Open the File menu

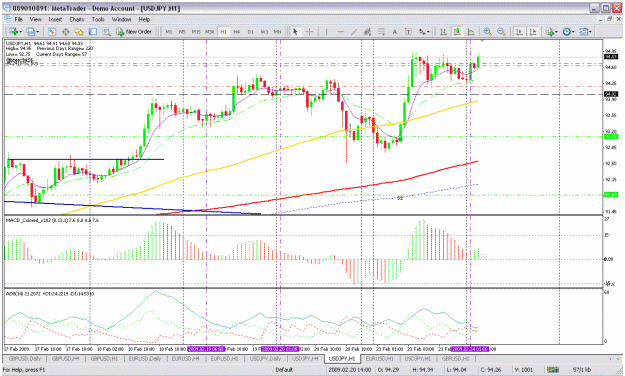18,19
